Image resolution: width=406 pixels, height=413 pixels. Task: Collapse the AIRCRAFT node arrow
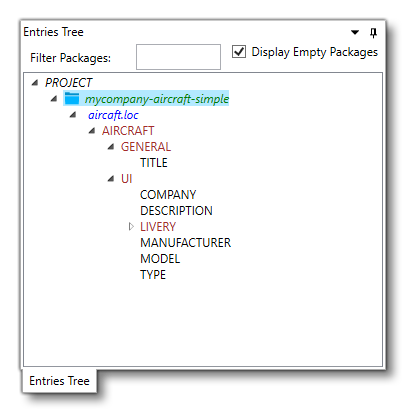click(x=92, y=131)
